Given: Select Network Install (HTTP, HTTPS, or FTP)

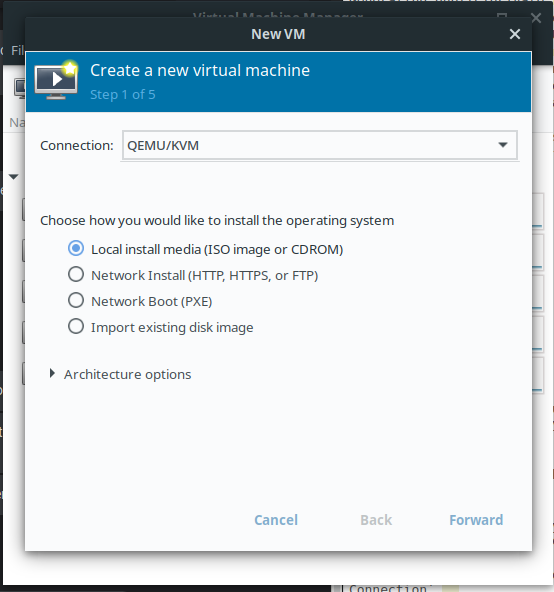Looking at the screenshot, I should click(x=193, y=275).
